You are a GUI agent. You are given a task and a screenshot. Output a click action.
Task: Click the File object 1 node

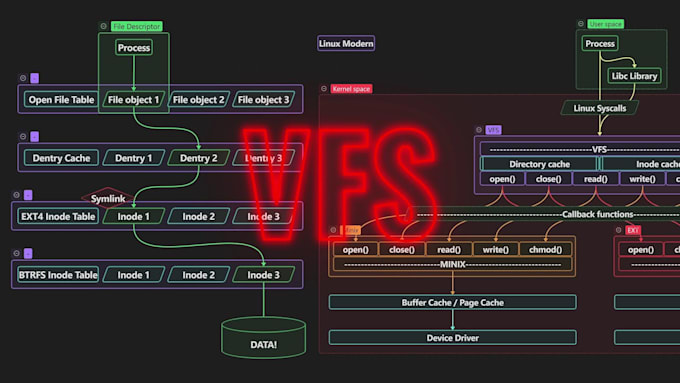point(134,100)
